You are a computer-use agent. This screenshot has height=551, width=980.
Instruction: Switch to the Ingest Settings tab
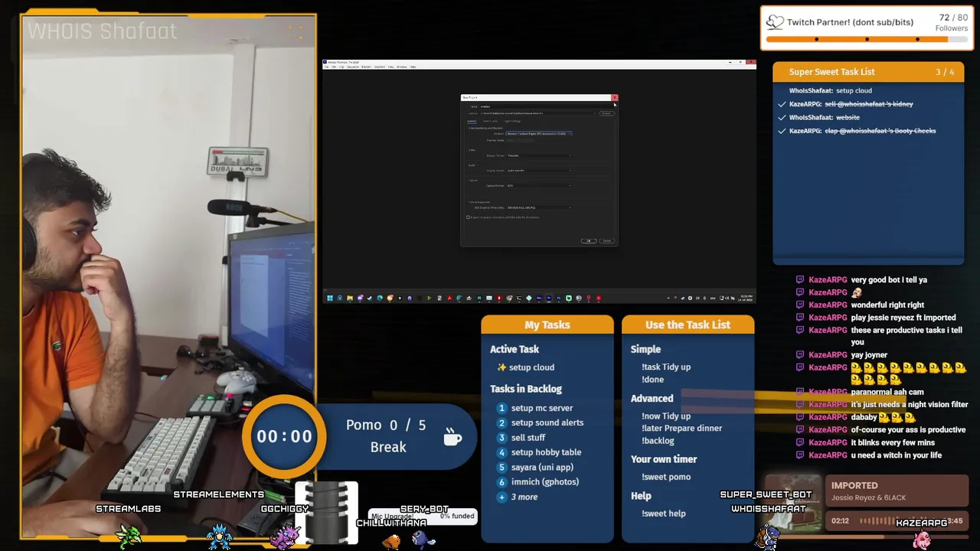pyautogui.click(x=512, y=121)
